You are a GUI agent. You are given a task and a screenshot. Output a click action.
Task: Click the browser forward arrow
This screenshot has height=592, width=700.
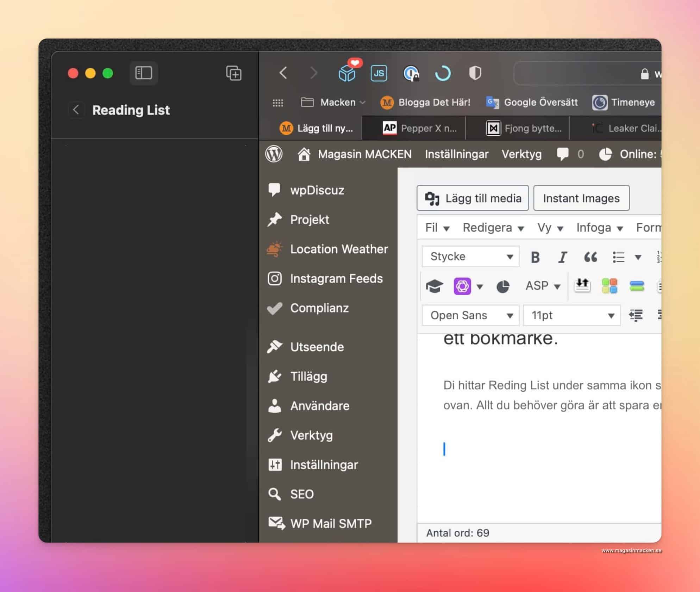(313, 73)
